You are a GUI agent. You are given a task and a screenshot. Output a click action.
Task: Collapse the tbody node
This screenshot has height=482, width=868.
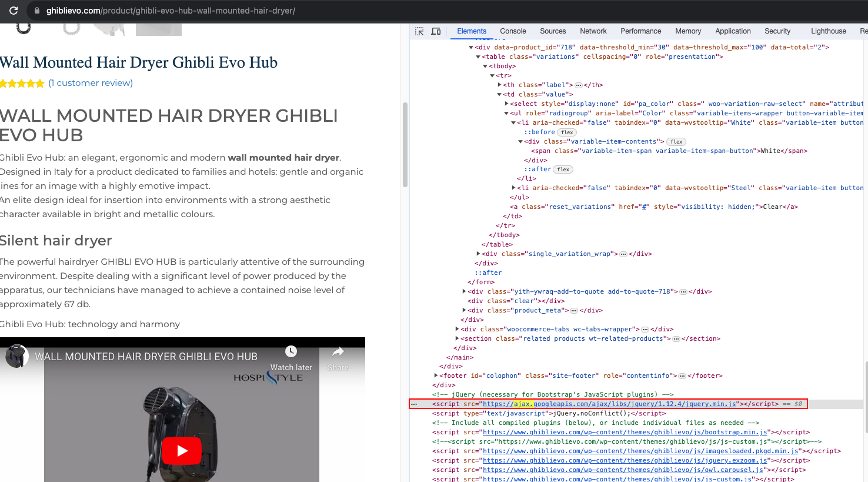[x=485, y=67]
